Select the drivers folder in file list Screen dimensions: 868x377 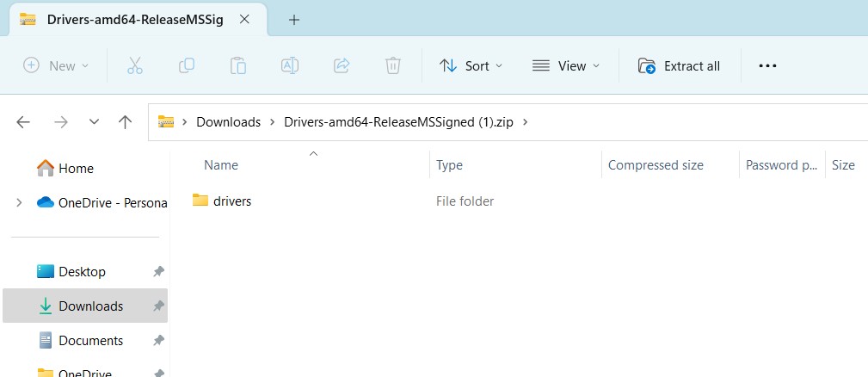231,201
